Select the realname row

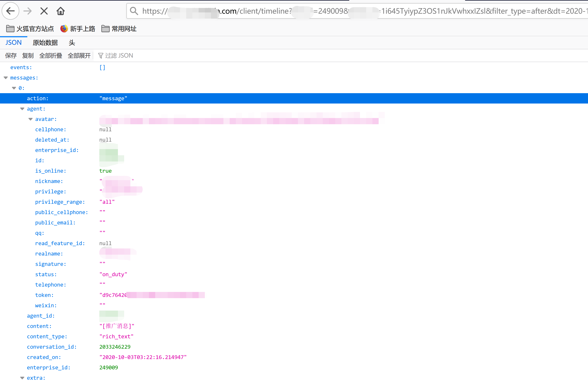click(294, 254)
